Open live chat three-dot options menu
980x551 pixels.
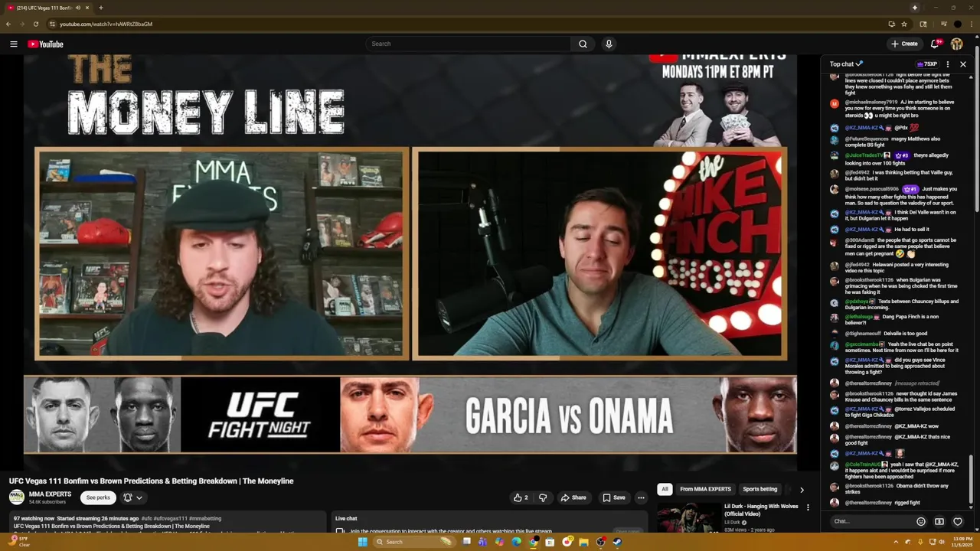tap(948, 64)
